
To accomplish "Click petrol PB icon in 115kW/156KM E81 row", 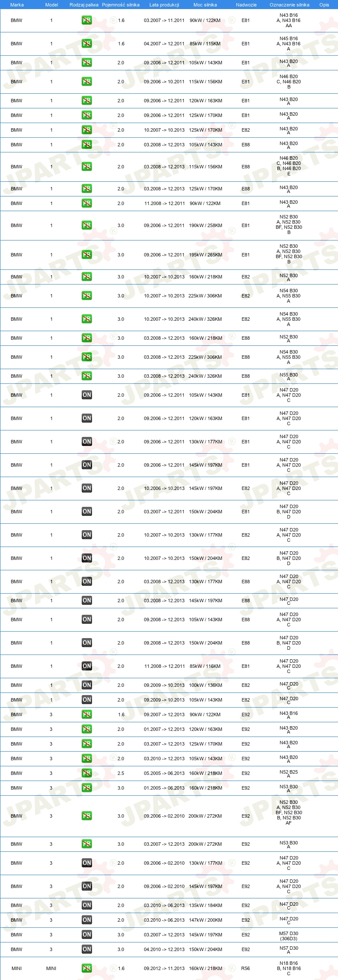I will [x=87, y=82].
